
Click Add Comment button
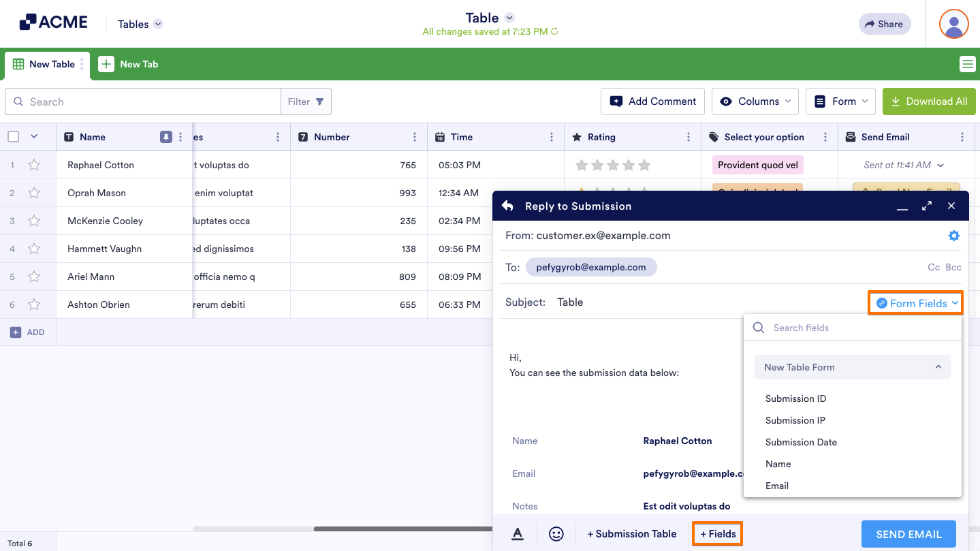(652, 101)
